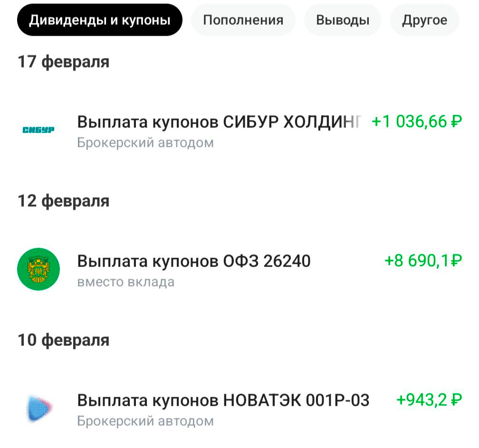Open Выплата купонов ОФЗ 26240 title

click(x=193, y=260)
